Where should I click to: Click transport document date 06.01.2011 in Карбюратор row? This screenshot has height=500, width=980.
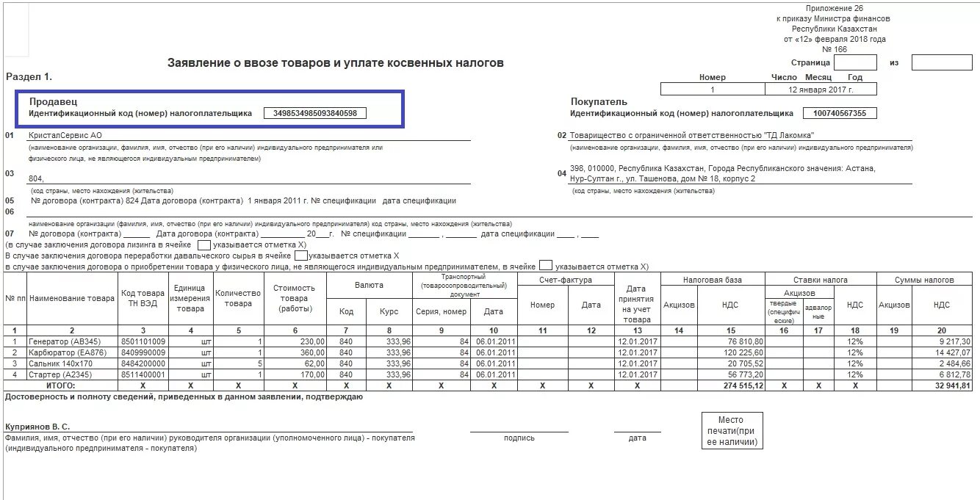[x=495, y=352]
